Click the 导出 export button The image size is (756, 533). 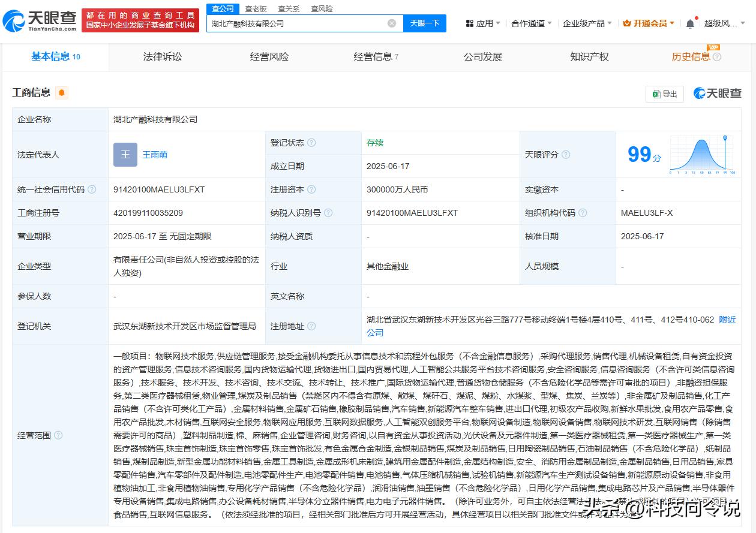coord(665,94)
